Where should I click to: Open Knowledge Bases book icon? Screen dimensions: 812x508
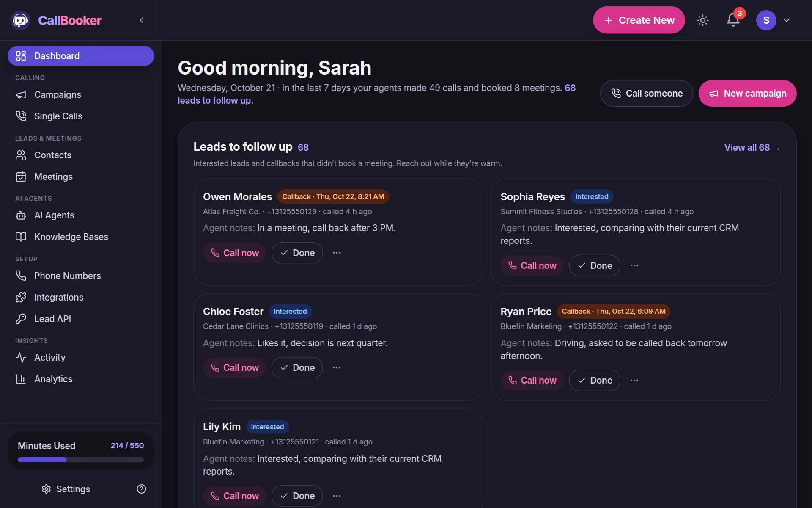click(21, 237)
